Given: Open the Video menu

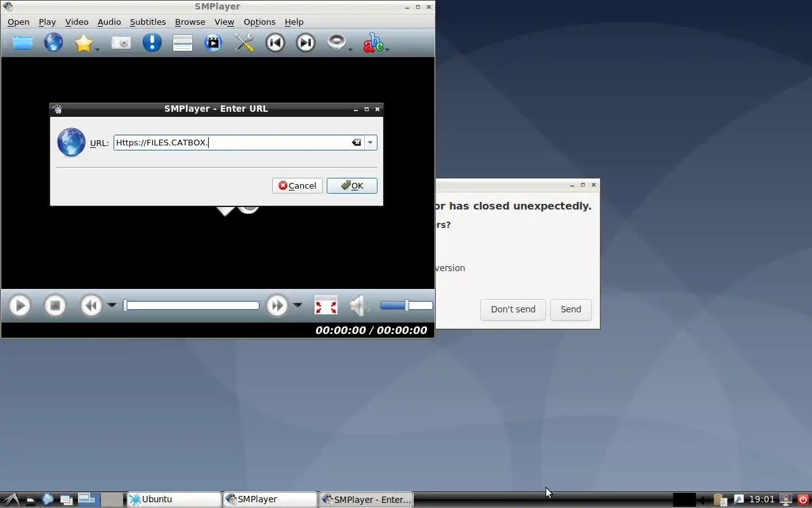Looking at the screenshot, I should (x=77, y=22).
